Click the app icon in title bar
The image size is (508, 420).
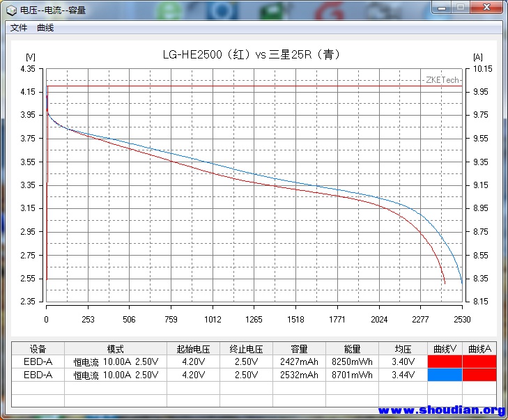tap(11, 10)
